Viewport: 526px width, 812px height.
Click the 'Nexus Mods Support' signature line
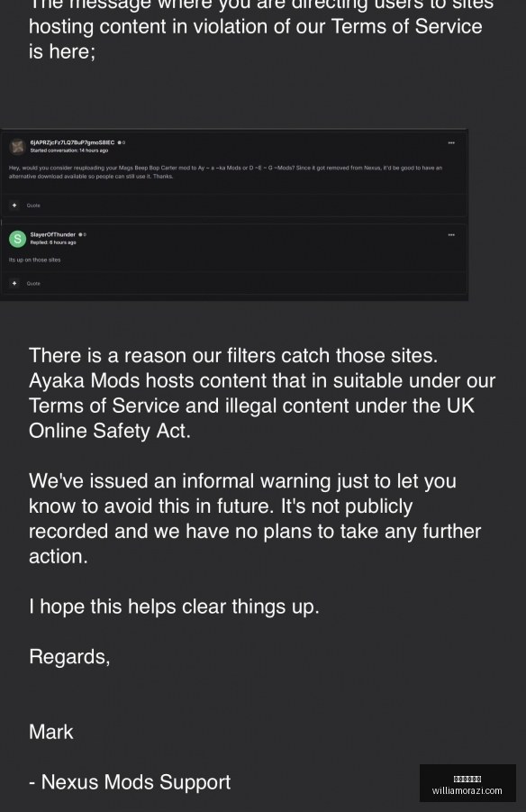click(x=130, y=782)
